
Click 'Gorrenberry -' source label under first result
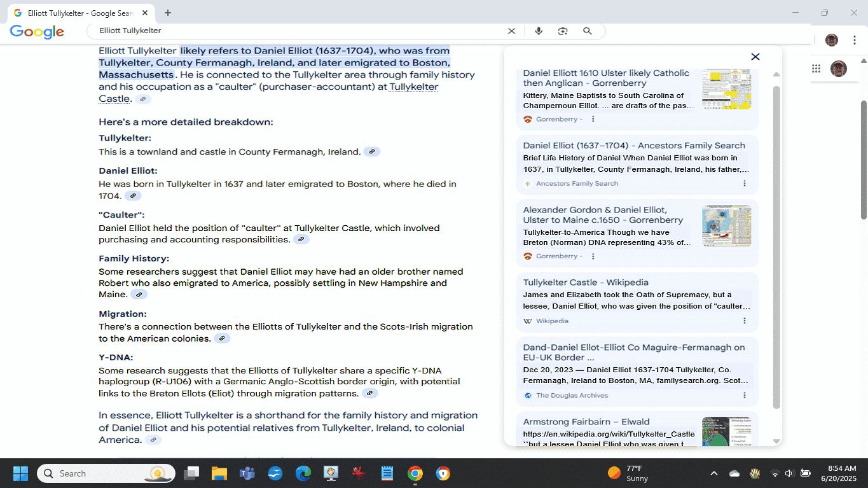point(560,119)
